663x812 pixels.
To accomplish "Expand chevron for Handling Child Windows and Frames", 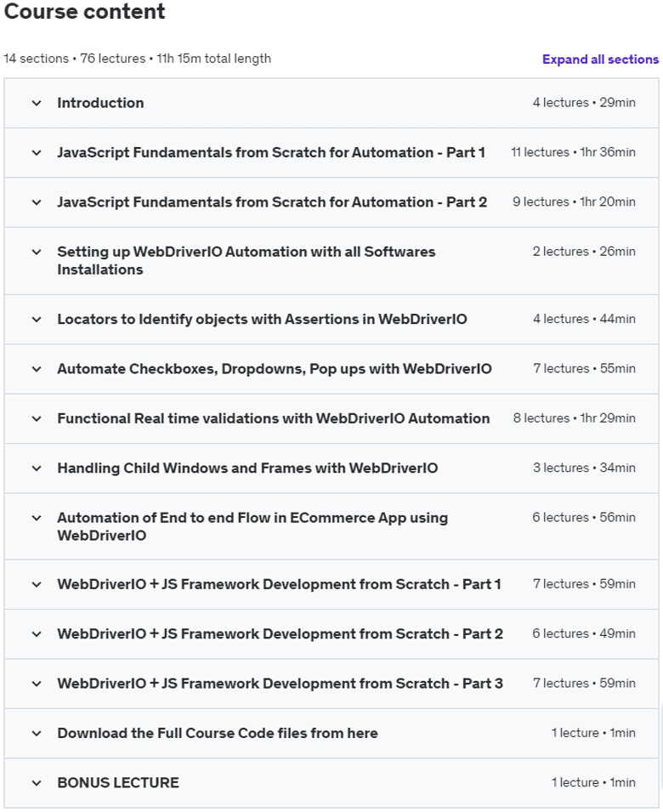I will (37, 468).
